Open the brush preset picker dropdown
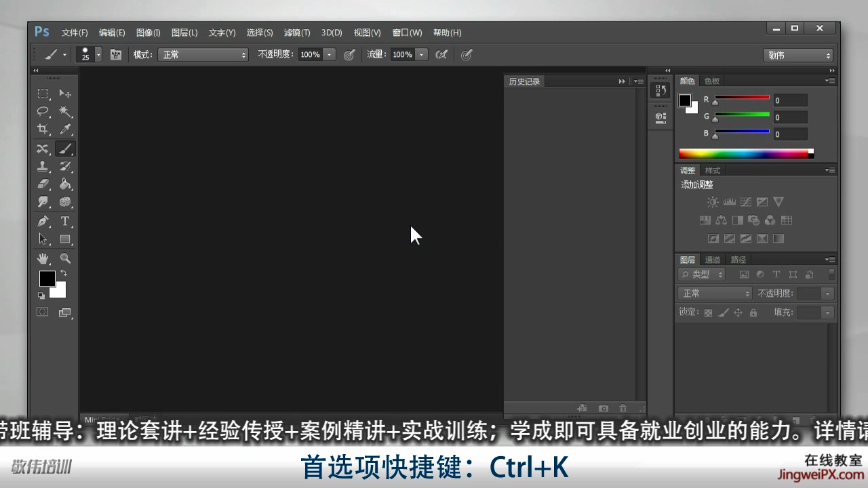The image size is (868, 488). click(x=98, y=54)
